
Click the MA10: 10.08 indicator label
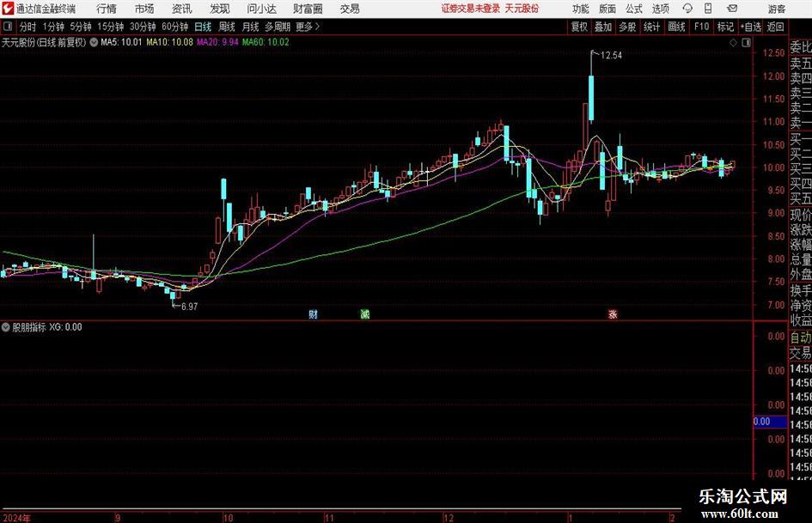[169, 42]
